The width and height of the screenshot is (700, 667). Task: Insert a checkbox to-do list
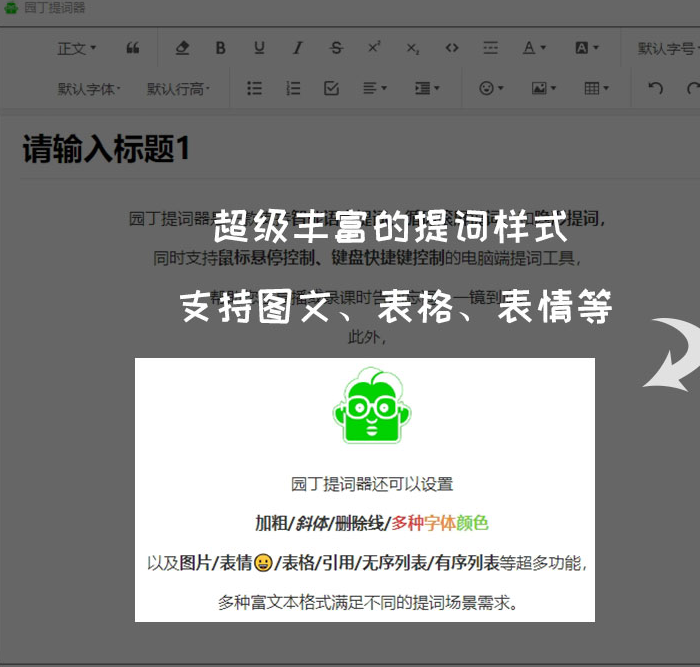point(332,89)
